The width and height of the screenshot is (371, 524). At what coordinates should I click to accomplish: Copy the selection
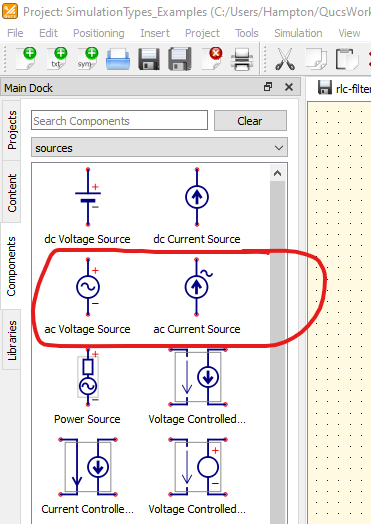pos(316,59)
